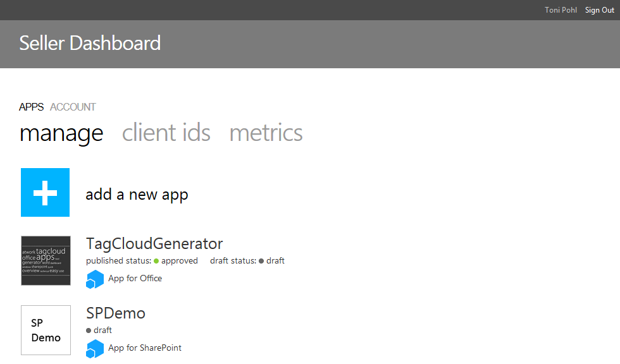620x364 pixels.
Task: Click the Toni Pohl username link
Action: pos(561,10)
